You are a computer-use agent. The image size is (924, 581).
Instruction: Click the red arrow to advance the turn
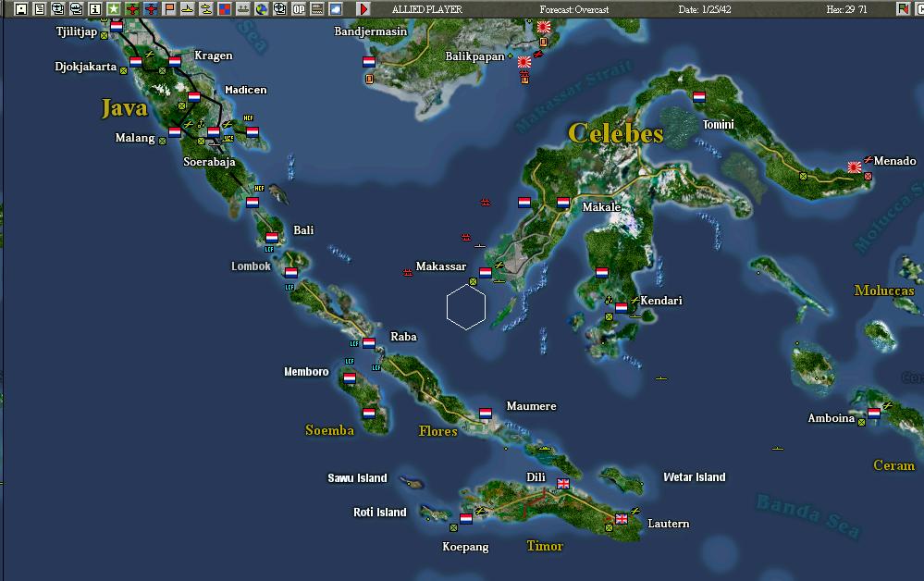(362, 7)
